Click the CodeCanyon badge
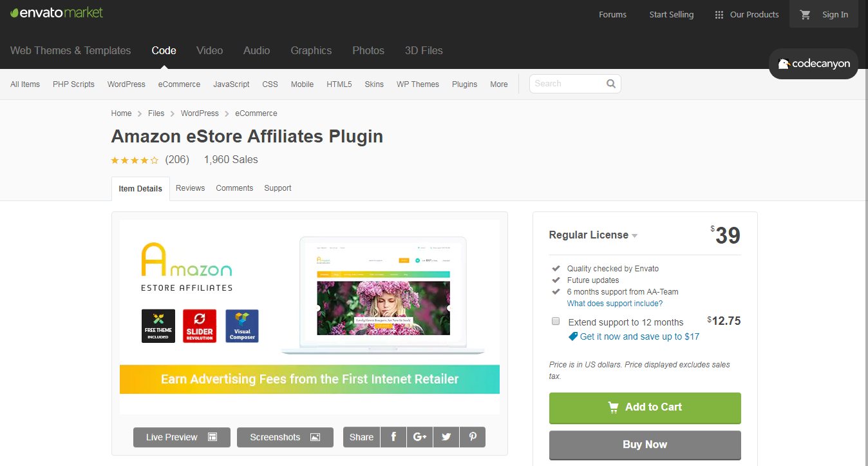Screen dimensions: 868x466 pos(814,64)
